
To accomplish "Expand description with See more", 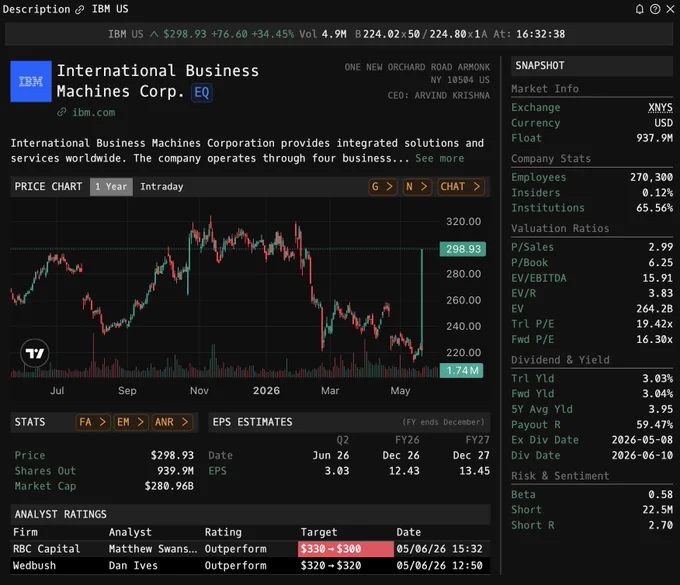I will tap(439, 158).
